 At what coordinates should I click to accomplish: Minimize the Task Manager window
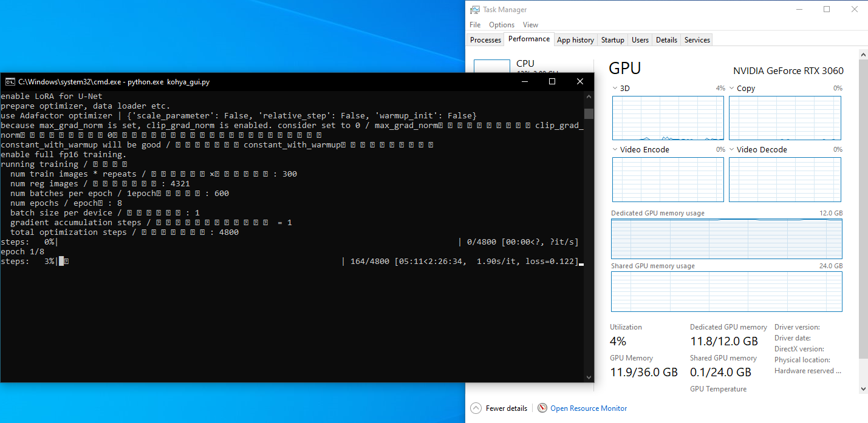point(799,10)
